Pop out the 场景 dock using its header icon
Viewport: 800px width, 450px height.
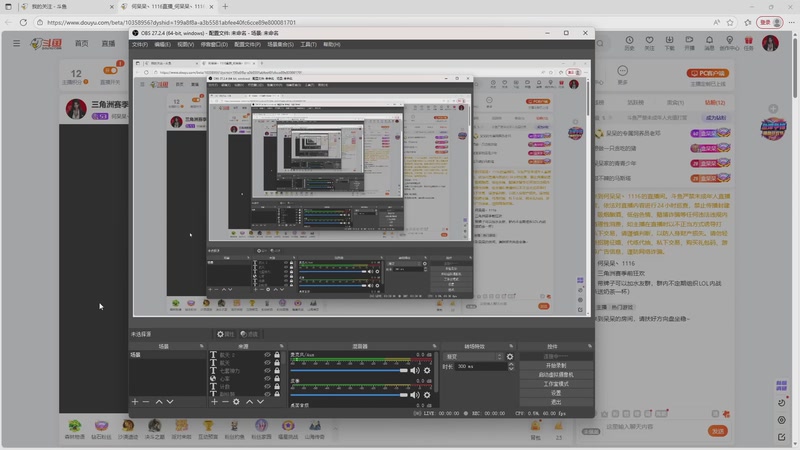(202, 346)
